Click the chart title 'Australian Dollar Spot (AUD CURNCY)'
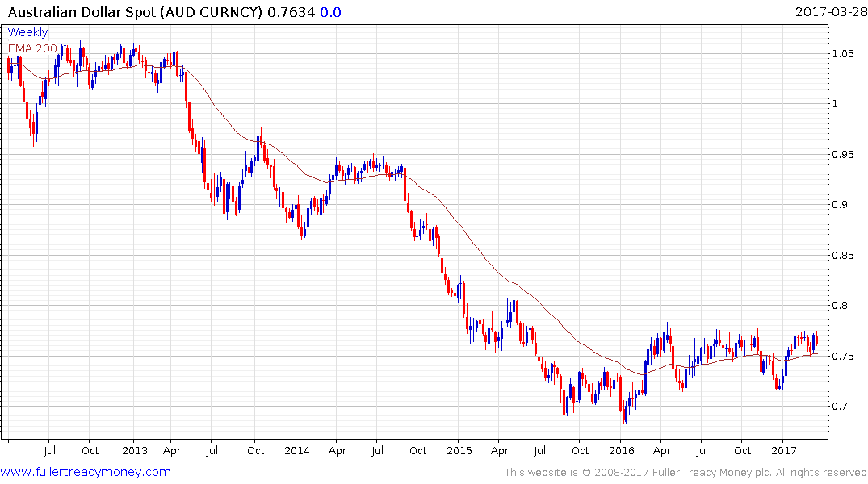Viewport: 868px width, 484px height. [135, 11]
